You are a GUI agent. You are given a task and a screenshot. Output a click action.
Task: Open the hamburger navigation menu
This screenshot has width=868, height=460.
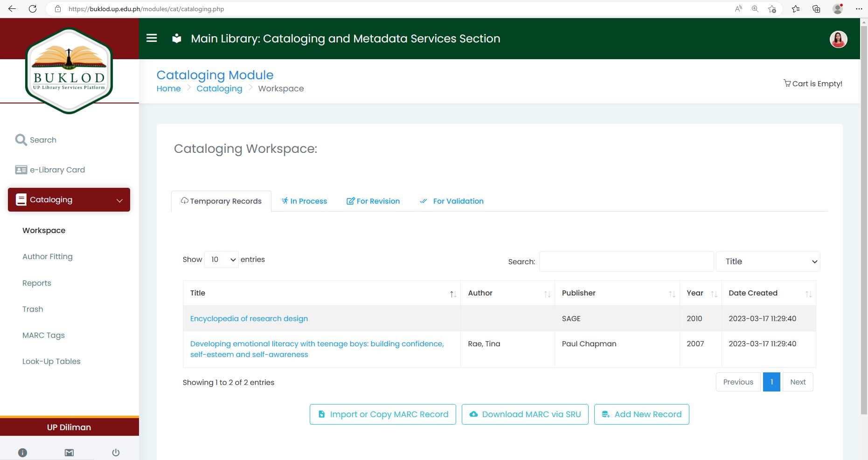(x=152, y=38)
